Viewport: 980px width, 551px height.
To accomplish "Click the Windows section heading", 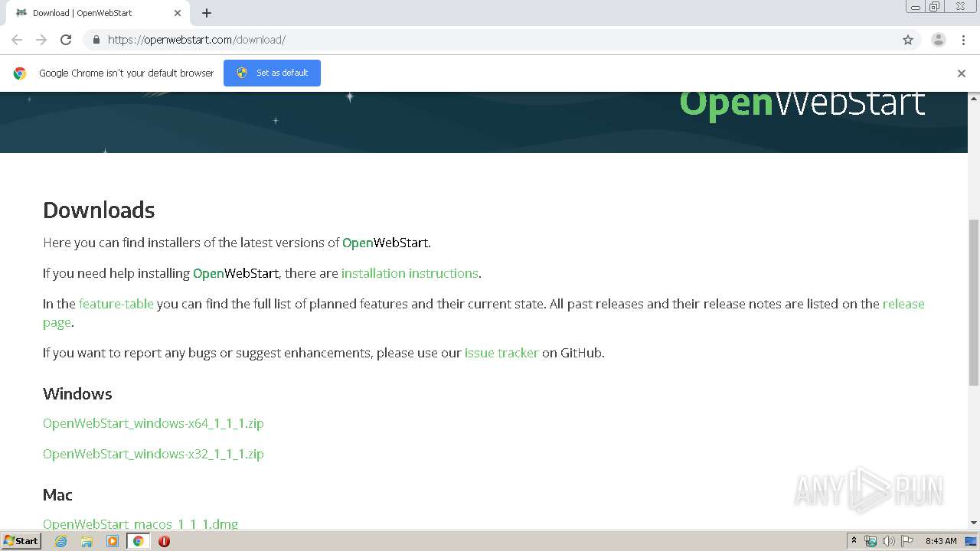I will pyautogui.click(x=77, y=393).
